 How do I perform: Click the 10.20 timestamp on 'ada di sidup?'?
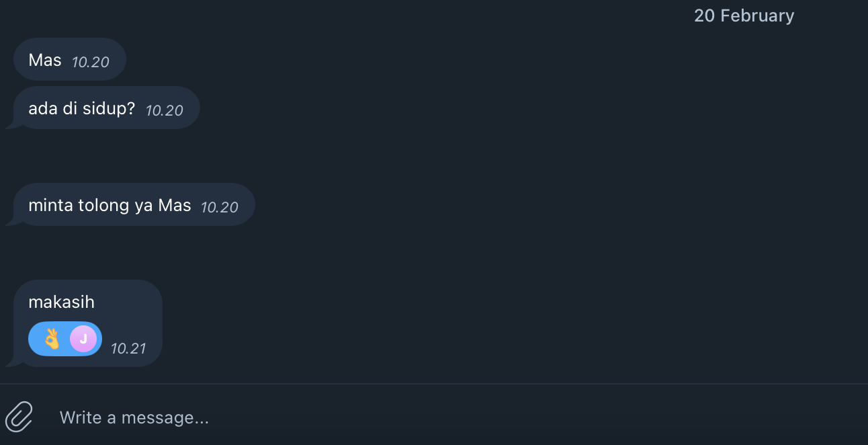[164, 110]
